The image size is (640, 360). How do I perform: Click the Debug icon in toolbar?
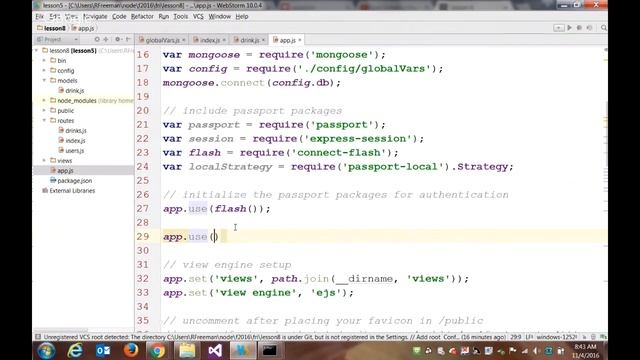click(579, 28)
